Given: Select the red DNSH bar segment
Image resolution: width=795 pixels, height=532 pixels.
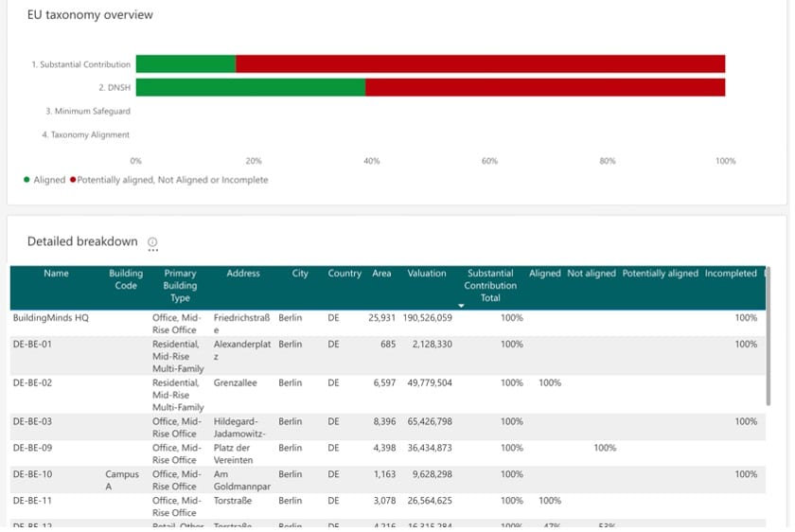Looking at the screenshot, I should (x=545, y=87).
